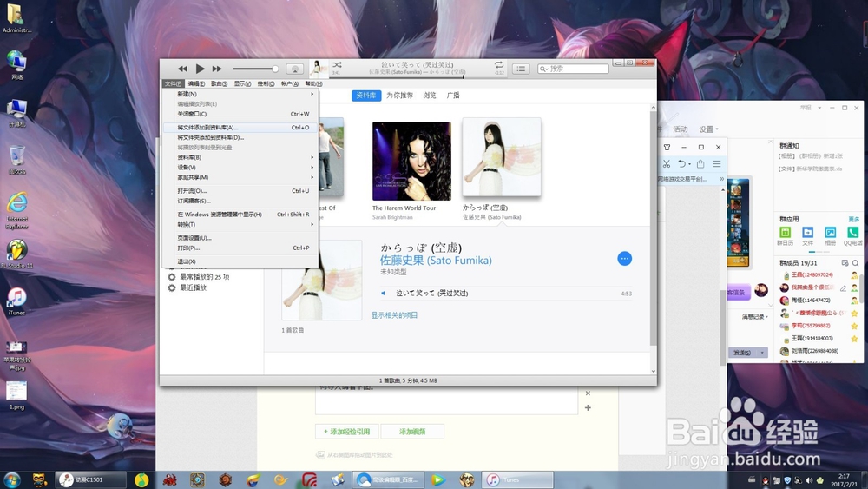Open the blue more options (…) button
Viewport: 868px width, 489px height.
tap(624, 259)
